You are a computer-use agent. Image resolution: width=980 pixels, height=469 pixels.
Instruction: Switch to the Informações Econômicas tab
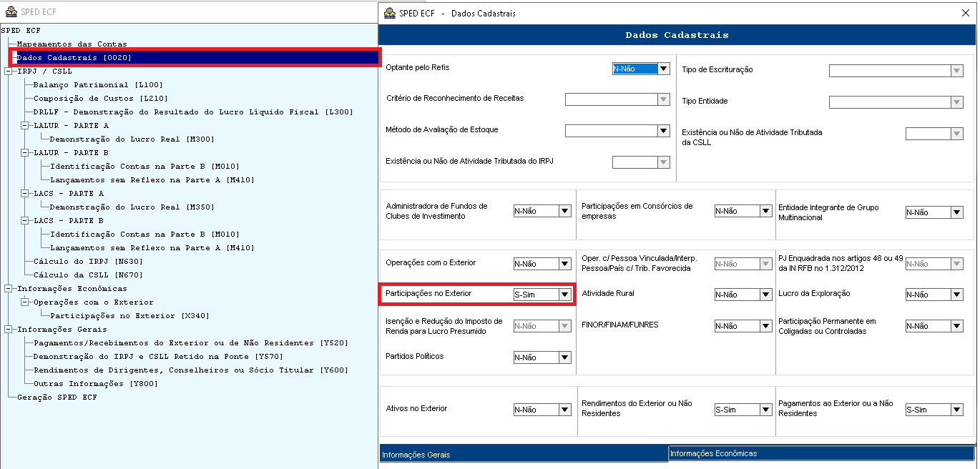point(821,453)
